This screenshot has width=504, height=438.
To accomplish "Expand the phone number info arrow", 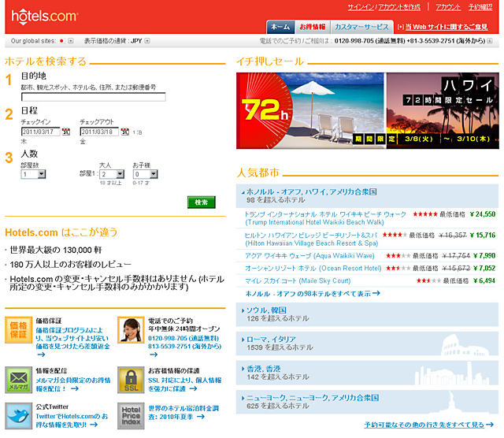I will point(490,41).
